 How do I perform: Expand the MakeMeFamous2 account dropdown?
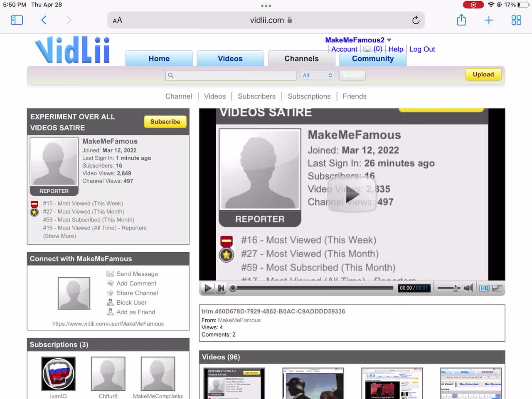coord(389,40)
